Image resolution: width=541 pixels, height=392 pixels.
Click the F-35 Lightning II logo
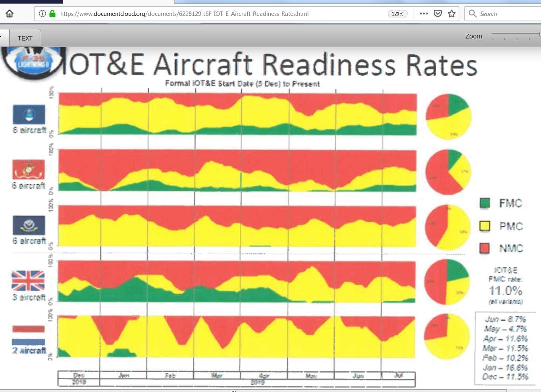pyautogui.click(x=33, y=61)
